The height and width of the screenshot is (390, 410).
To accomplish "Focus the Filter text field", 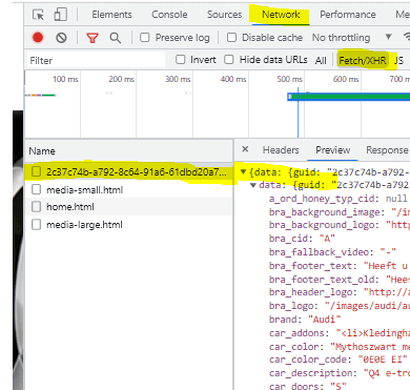I will pyautogui.click(x=96, y=60).
